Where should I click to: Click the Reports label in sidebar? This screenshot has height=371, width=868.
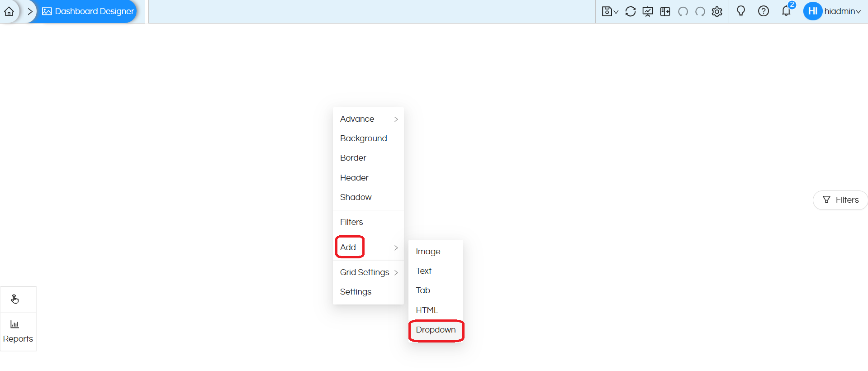coord(18,339)
